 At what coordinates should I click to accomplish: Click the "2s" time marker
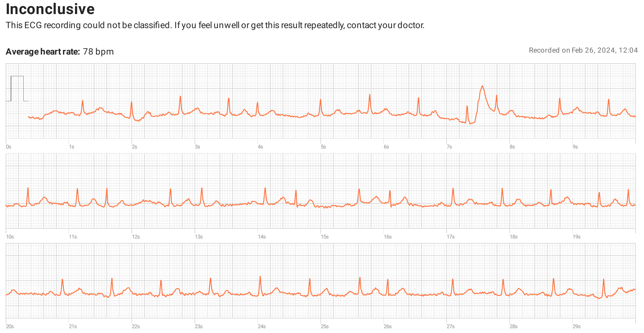pyautogui.click(x=134, y=147)
